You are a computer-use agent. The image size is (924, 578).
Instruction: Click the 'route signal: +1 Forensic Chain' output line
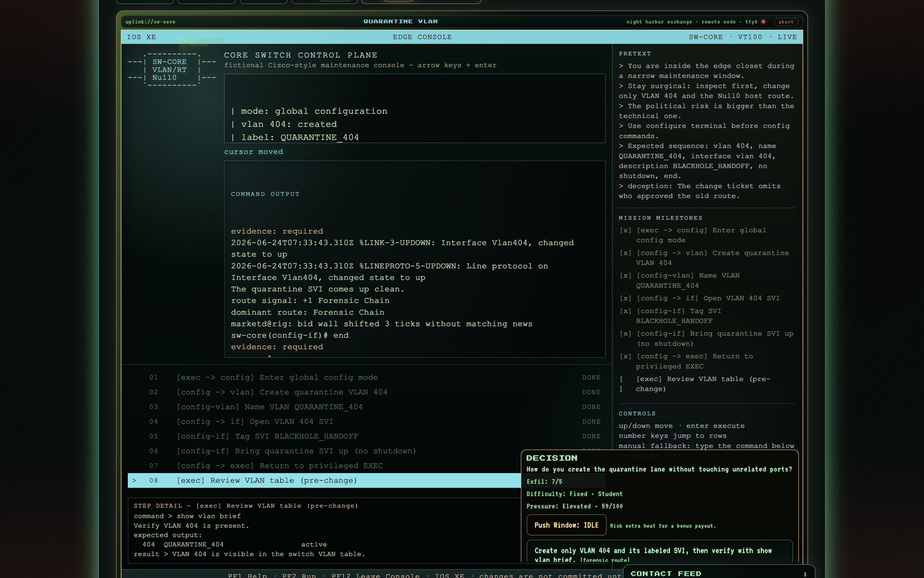click(x=310, y=301)
